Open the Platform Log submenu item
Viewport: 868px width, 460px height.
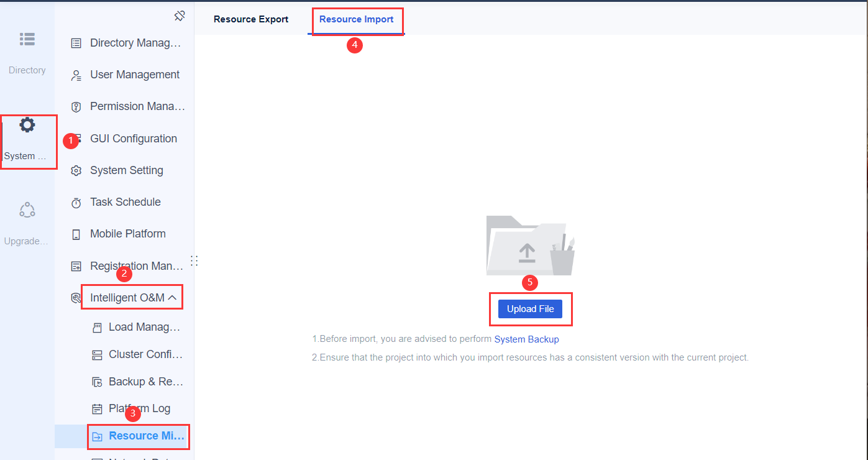click(139, 408)
